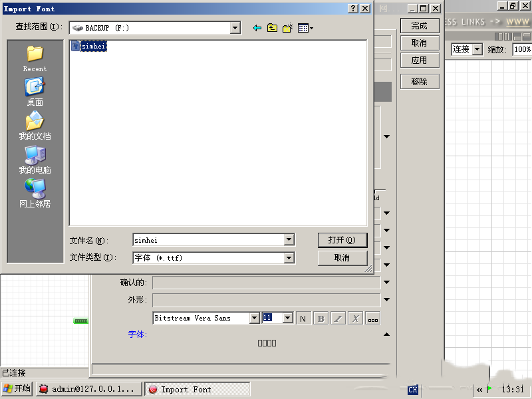Viewport: 532px width, 399px height.
Task: Go up one folder level
Action: click(x=273, y=28)
